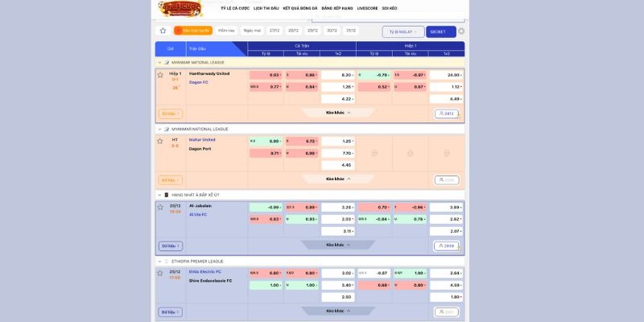Open the Tỷ lệ MALAY odds dropdown
The image size is (644, 322).
[402, 31]
